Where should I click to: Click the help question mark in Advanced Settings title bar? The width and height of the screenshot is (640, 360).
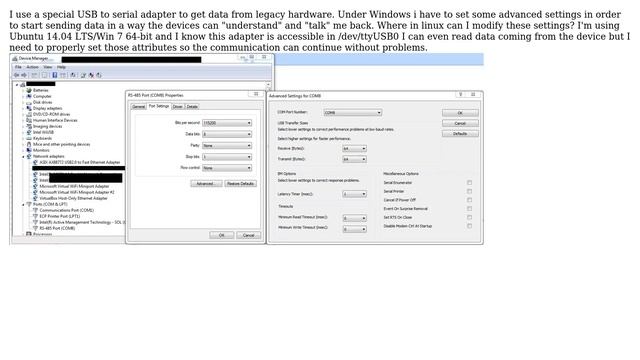[460, 95]
